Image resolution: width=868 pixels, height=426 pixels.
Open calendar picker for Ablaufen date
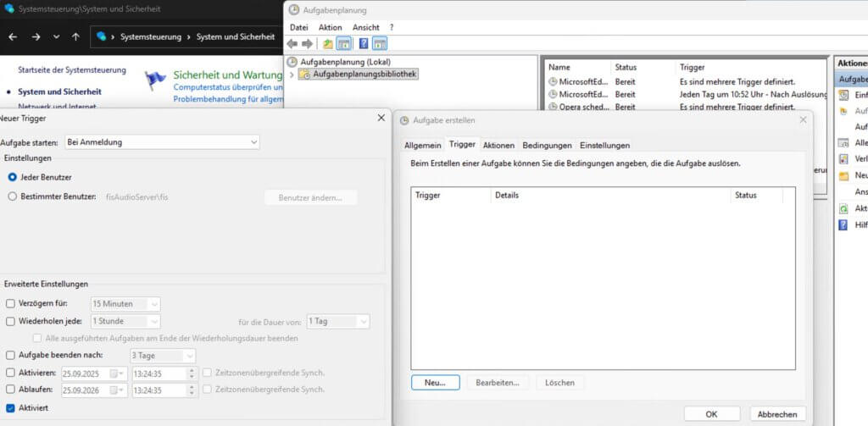coord(117,390)
